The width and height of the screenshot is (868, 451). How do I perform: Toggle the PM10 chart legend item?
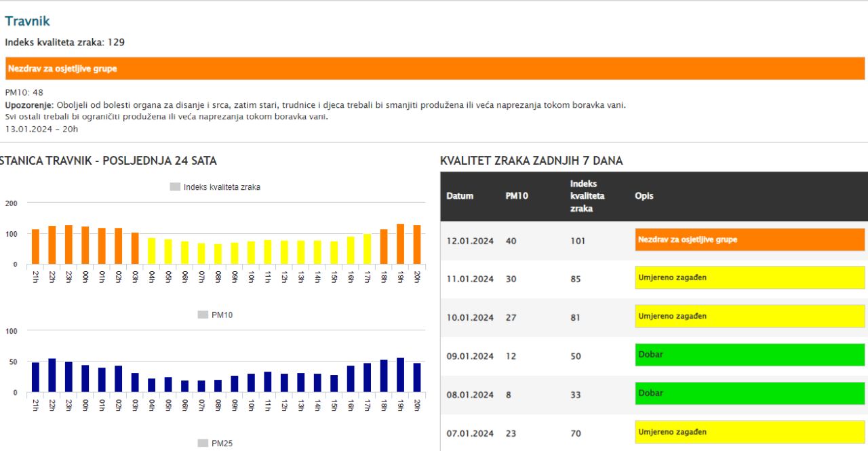point(215,315)
